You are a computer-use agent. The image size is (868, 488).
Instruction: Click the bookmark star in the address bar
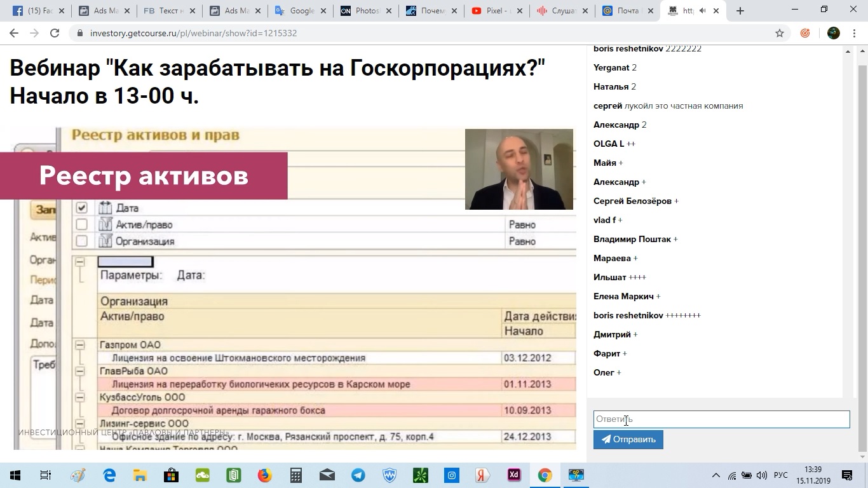click(781, 32)
